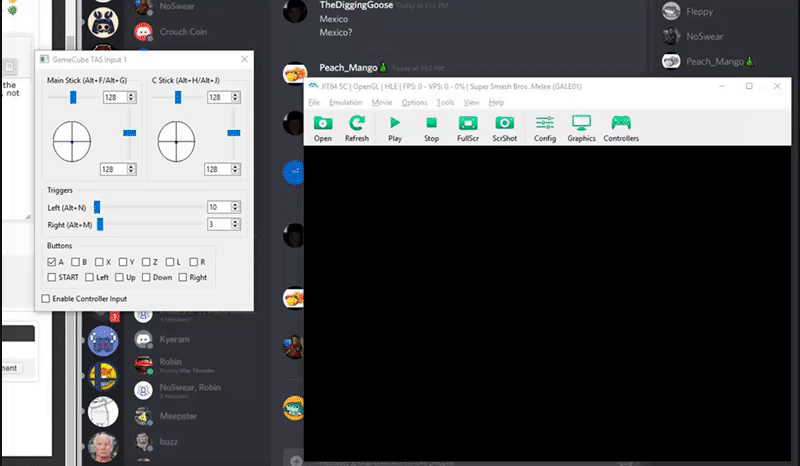Uncheck the A button checkbox
Viewport: 800px width, 466px height.
click(52, 262)
